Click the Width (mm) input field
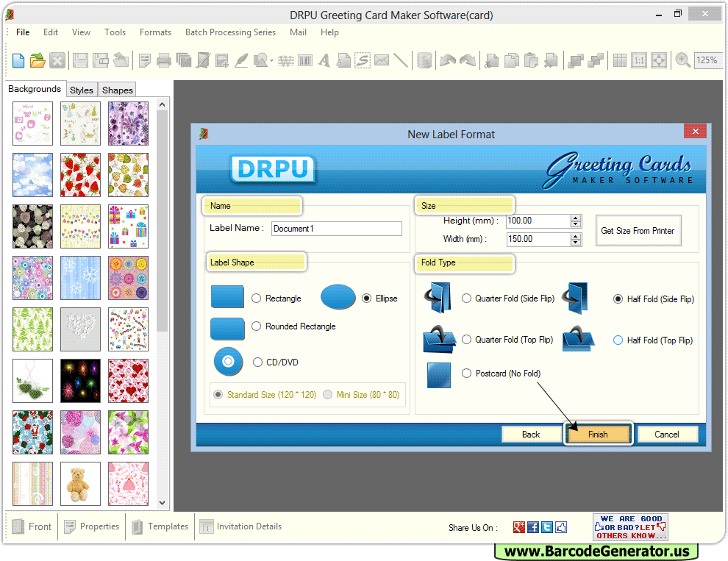This screenshot has height=561, width=728. click(x=538, y=239)
